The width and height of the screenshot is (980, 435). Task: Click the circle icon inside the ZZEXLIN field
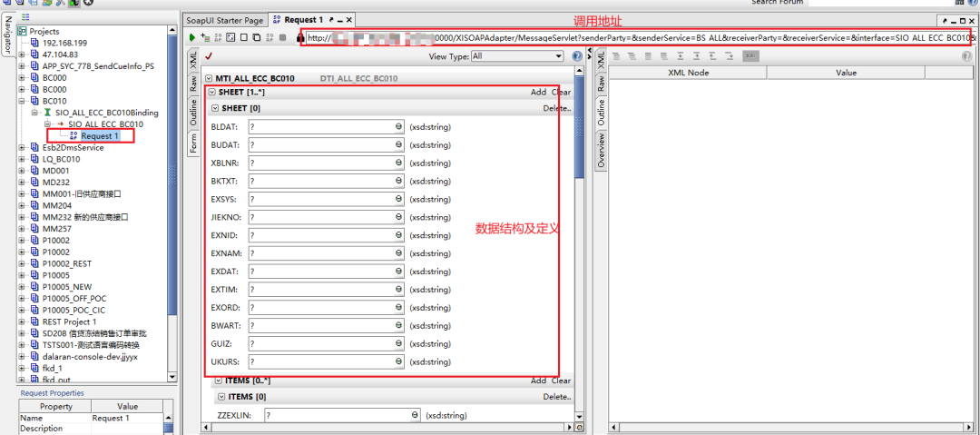point(415,415)
